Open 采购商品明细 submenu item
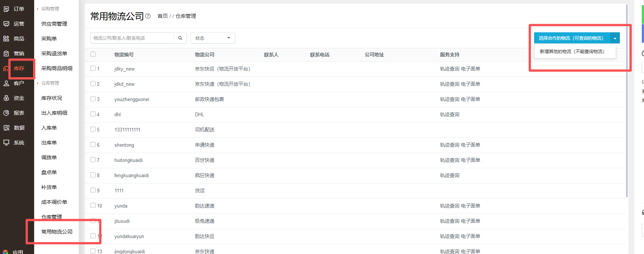644x254 pixels. (57, 68)
